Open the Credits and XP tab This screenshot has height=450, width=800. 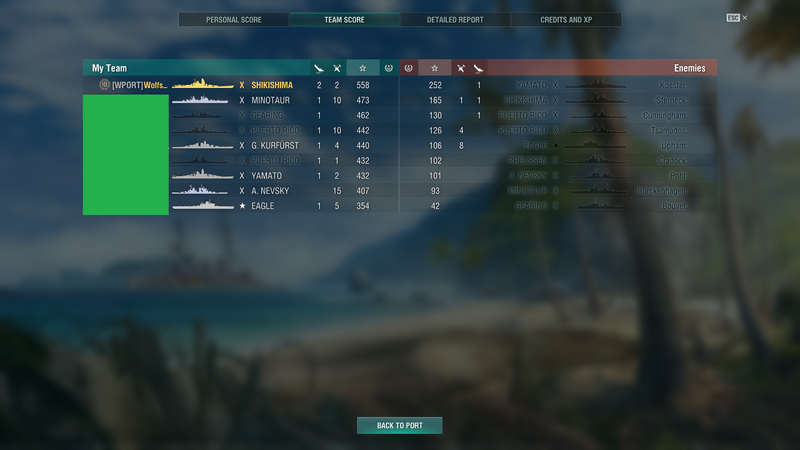click(x=566, y=20)
